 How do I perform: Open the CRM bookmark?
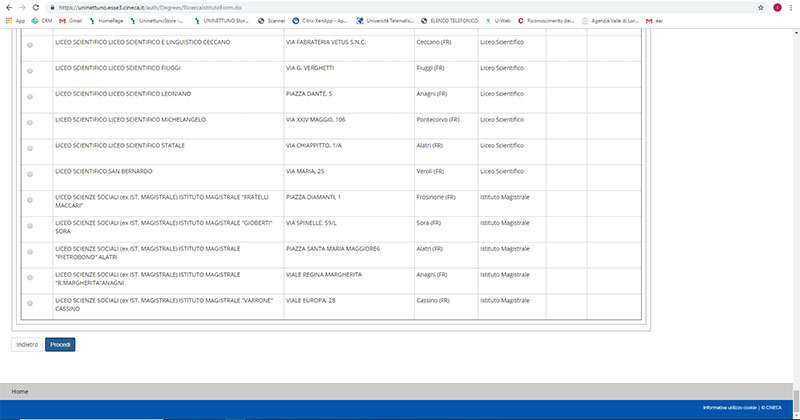pyautogui.click(x=42, y=20)
